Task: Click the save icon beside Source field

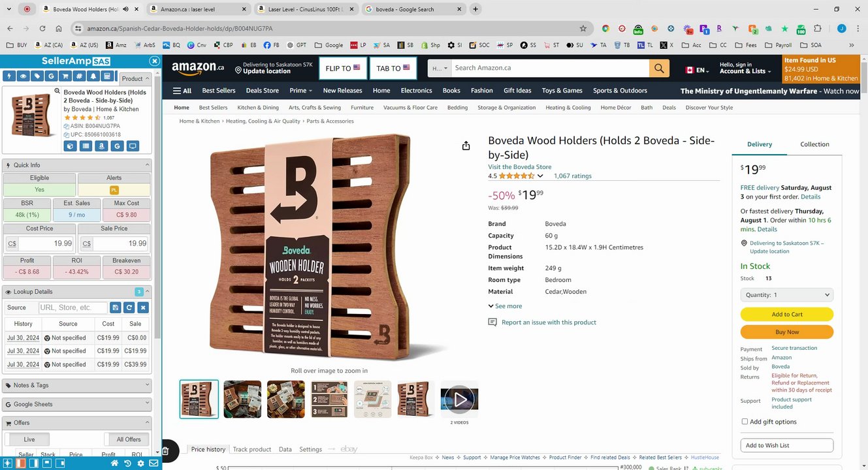Action: pos(116,307)
